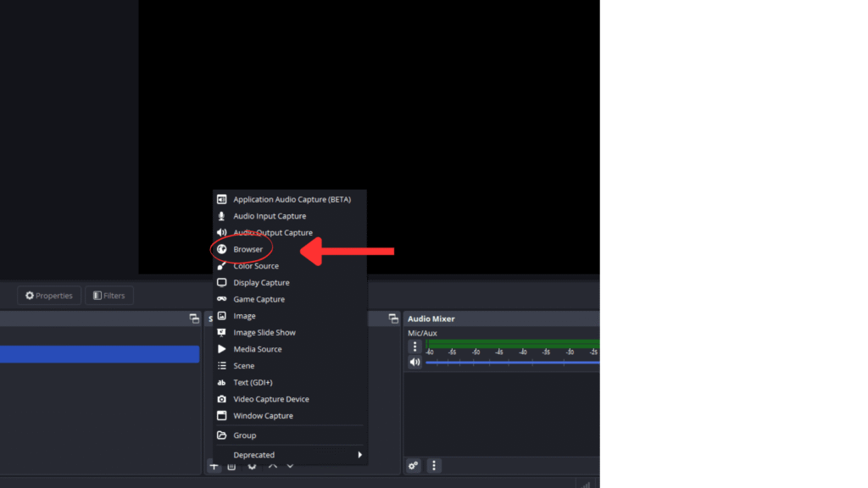Viewport: 868px width, 488px height.
Task: Click the Image Slide Show icon
Action: click(x=221, y=333)
